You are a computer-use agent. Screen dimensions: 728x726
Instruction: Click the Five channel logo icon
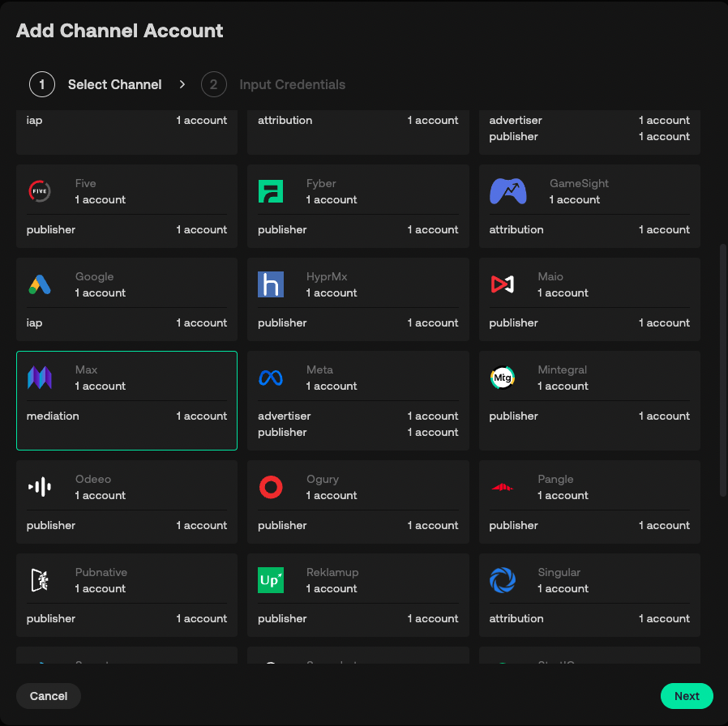(40, 191)
